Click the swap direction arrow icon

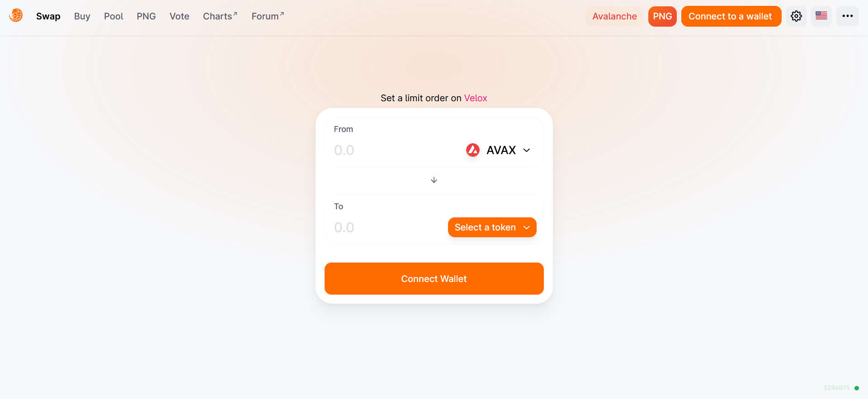(434, 180)
